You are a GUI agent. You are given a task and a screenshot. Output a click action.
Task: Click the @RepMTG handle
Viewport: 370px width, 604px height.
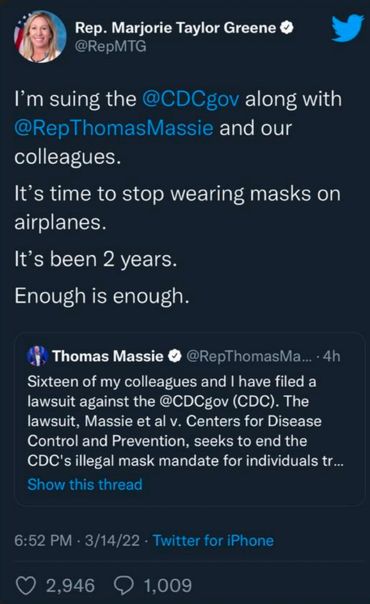pyautogui.click(x=110, y=47)
